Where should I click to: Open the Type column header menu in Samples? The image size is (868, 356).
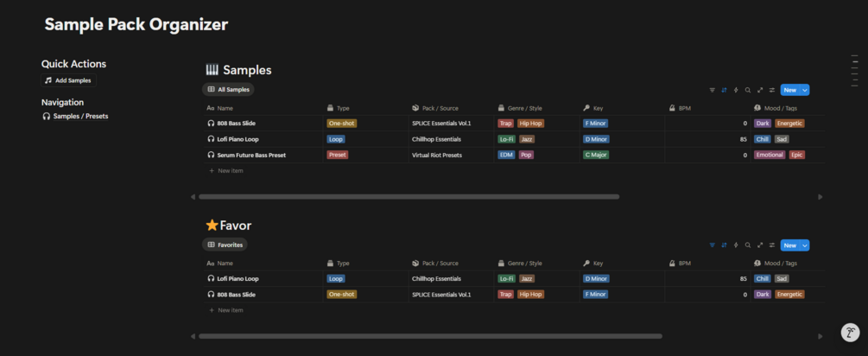pyautogui.click(x=343, y=108)
